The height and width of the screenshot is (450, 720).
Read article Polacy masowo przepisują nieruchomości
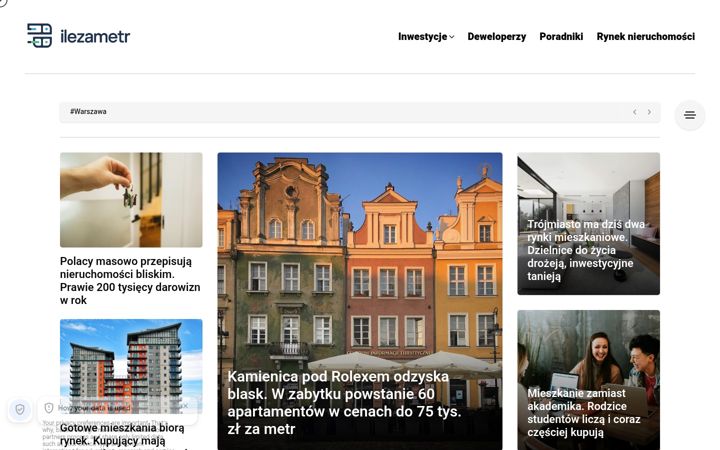(x=130, y=281)
